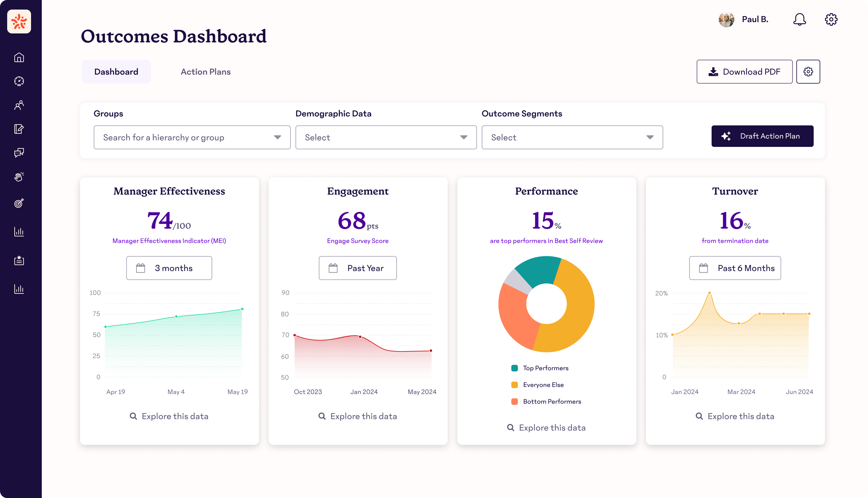This screenshot has width=868, height=498.
Task: Open the notifications bell icon
Action: click(799, 19)
